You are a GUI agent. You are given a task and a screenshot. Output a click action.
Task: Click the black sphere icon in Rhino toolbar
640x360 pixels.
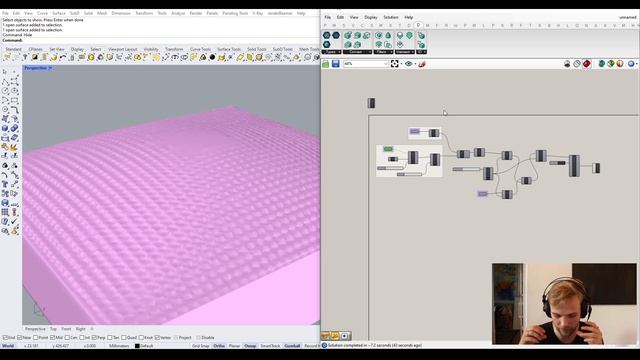pos(212,58)
